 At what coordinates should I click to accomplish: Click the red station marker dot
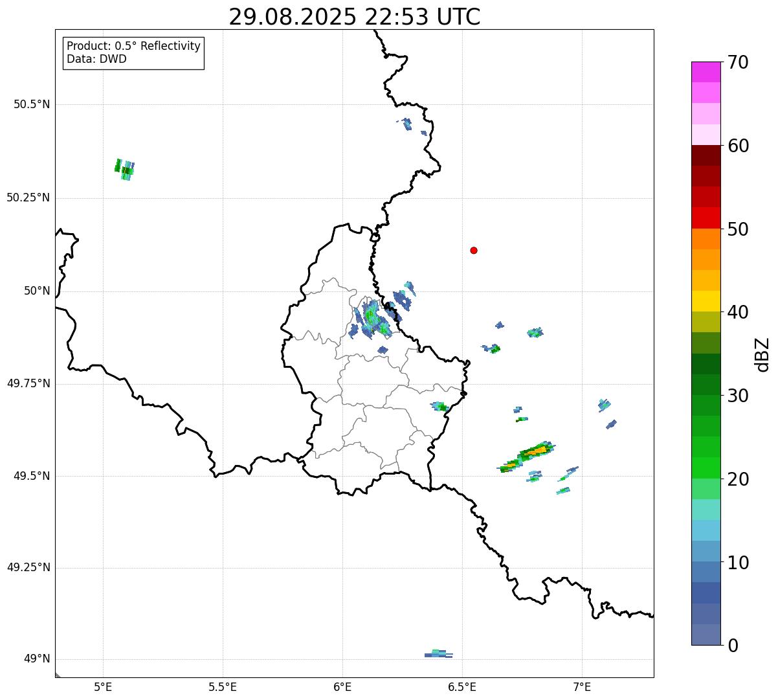(474, 251)
